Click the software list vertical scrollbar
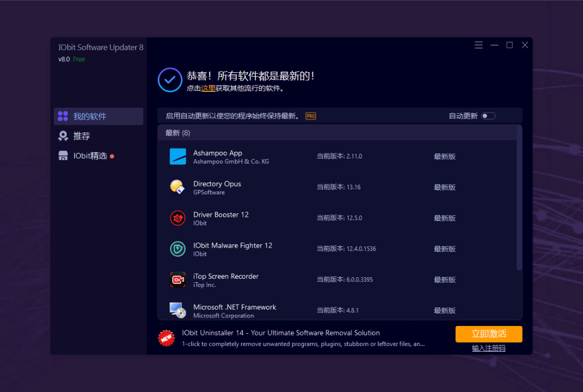This screenshot has width=583, height=392. [x=520, y=198]
